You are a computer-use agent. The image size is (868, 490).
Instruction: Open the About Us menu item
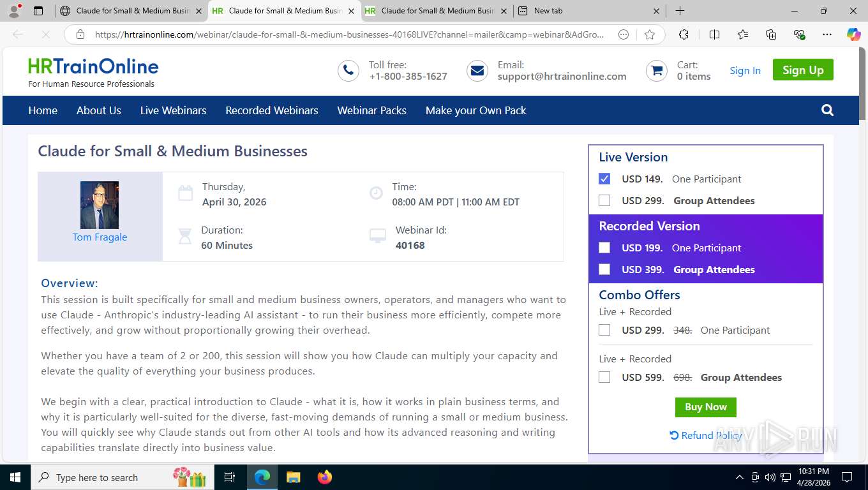[x=99, y=110]
